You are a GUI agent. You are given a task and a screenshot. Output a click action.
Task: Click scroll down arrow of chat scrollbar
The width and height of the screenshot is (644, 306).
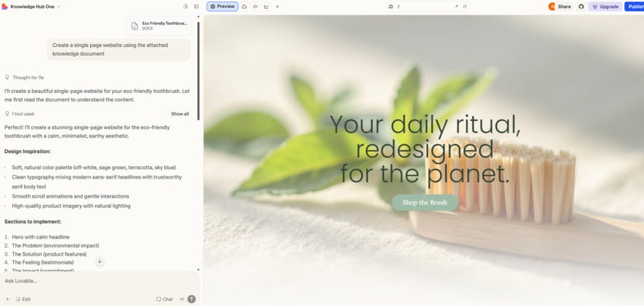199,270
